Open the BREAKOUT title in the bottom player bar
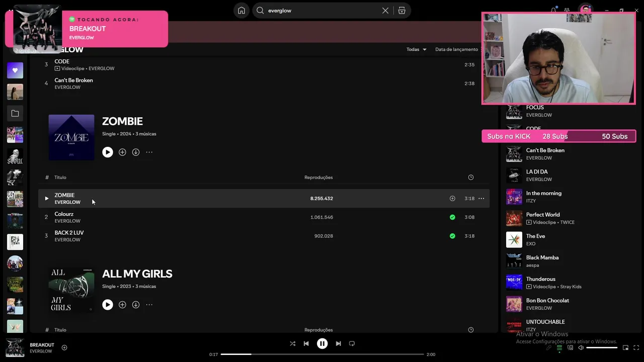This screenshot has width=644, height=362. tap(42, 345)
